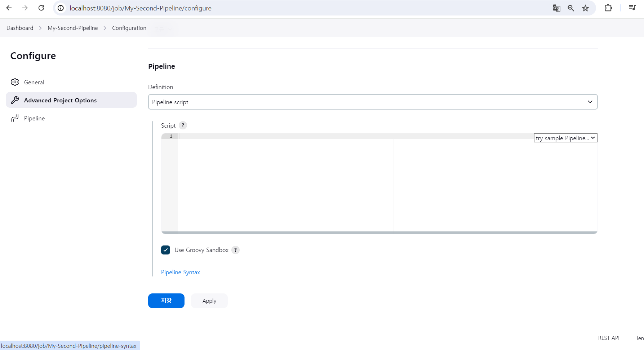Click the Pipeline Syntax link
The width and height of the screenshot is (644, 350).
click(x=180, y=272)
